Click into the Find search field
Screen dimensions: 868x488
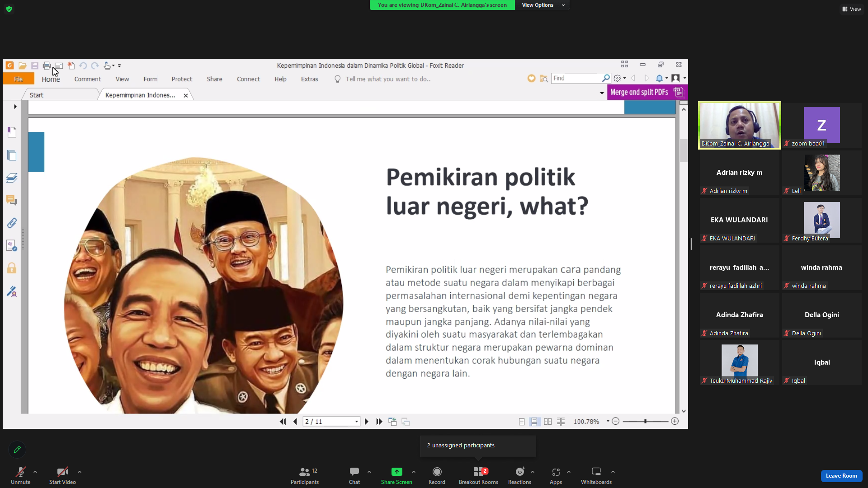(577, 78)
